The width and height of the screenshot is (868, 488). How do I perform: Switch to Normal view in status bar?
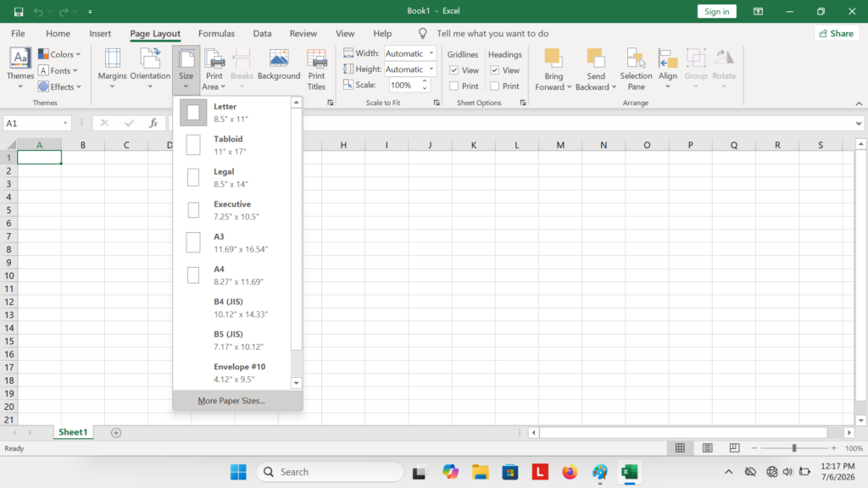680,448
